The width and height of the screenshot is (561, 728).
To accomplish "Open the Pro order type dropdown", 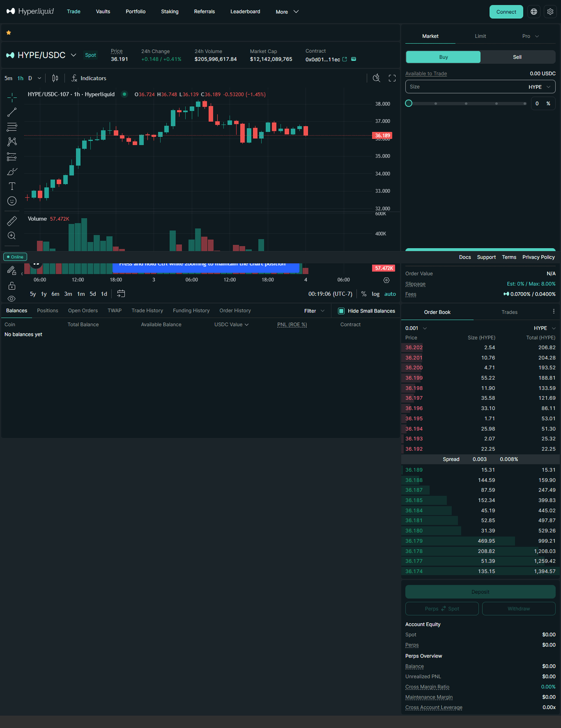I will pyautogui.click(x=531, y=36).
